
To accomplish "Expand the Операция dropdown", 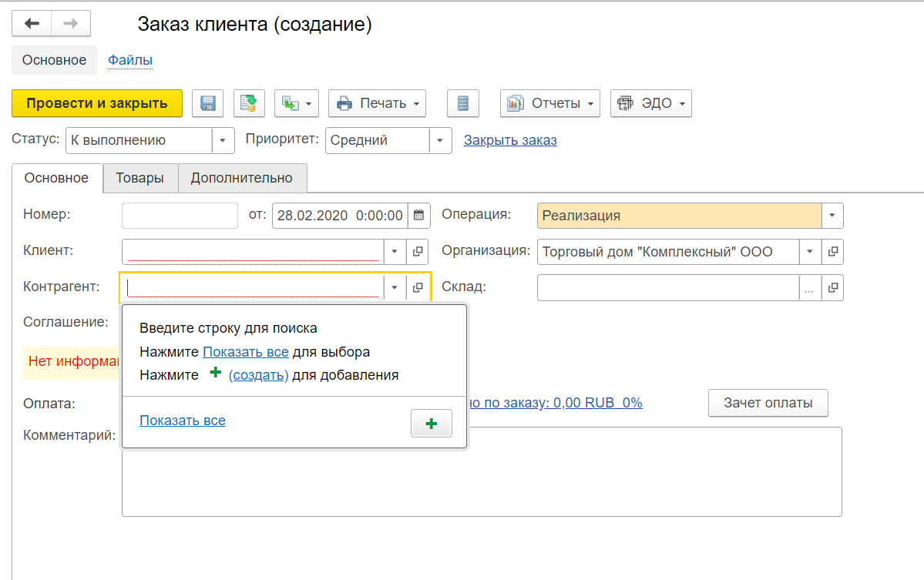I will point(832,216).
